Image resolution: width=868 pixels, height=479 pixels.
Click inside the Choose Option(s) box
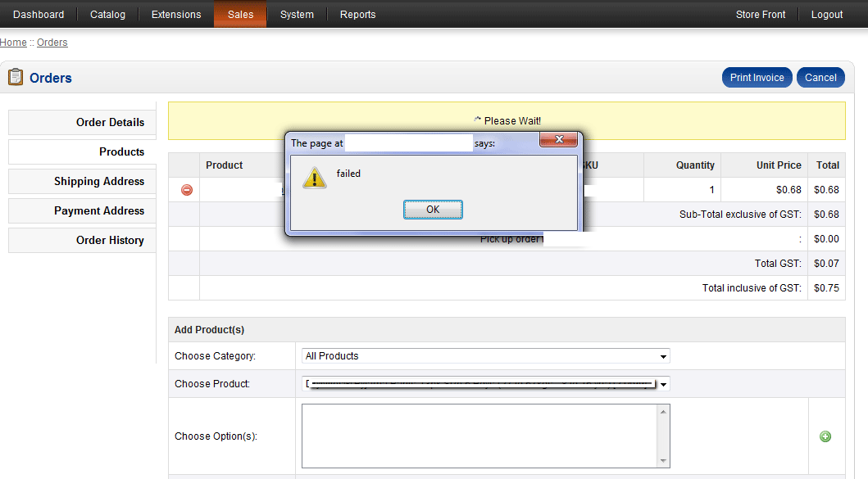pos(479,436)
